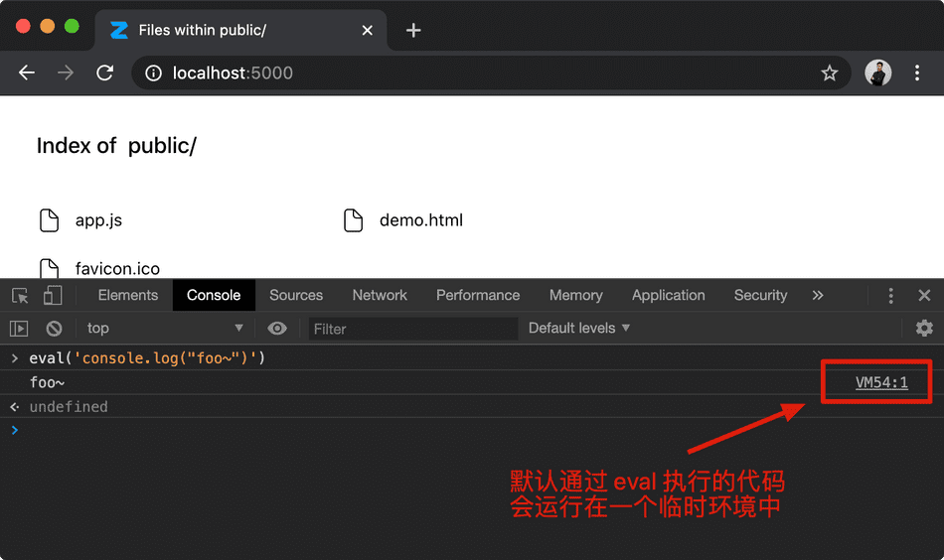Viewport: 944px width, 560px height.
Task: Click the eye live expression icon
Action: click(x=277, y=329)
